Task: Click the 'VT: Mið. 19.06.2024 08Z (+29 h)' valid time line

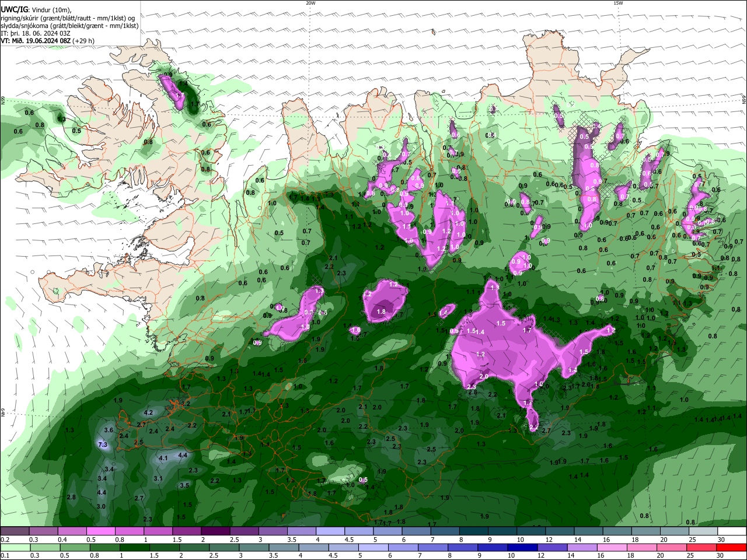Action: (47, 41)
